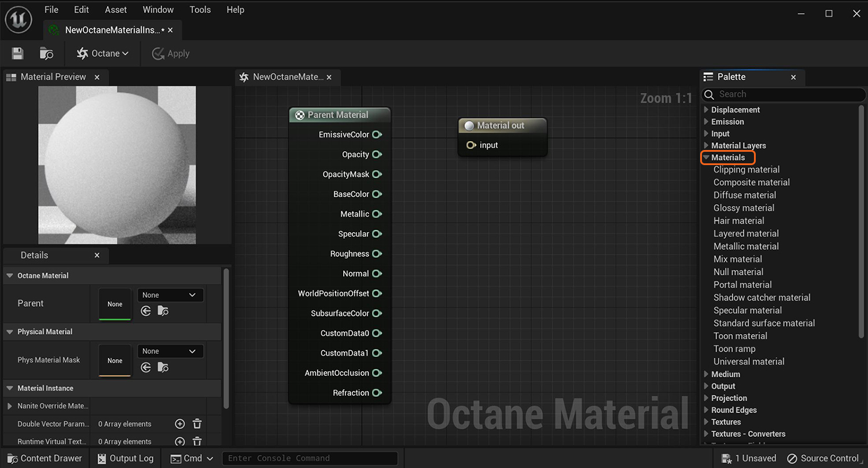Open the File menu

(x=52, y=10)
